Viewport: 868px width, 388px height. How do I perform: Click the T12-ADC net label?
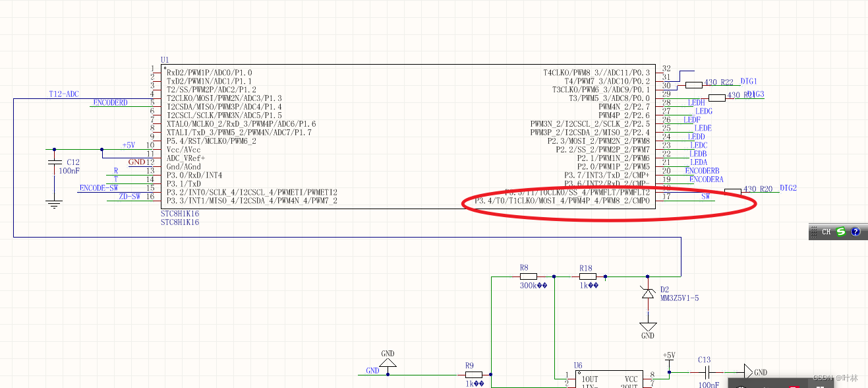(x=63, y=94)
